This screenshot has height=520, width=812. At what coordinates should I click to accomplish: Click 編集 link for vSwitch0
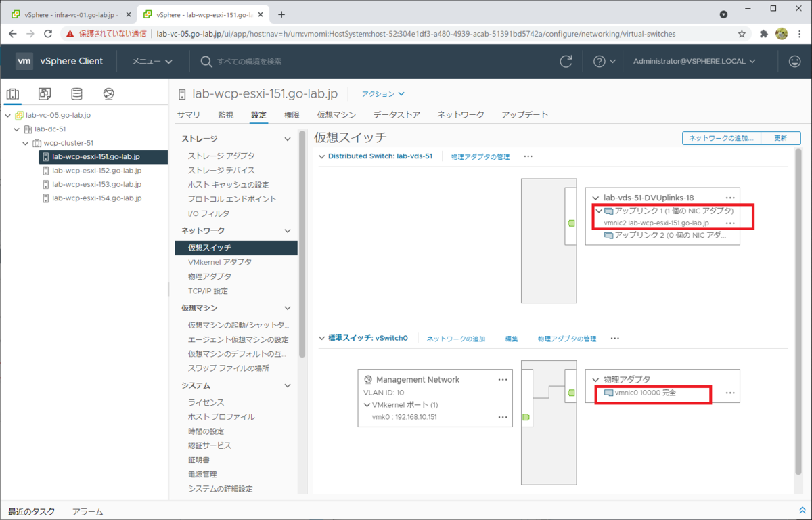512,338
